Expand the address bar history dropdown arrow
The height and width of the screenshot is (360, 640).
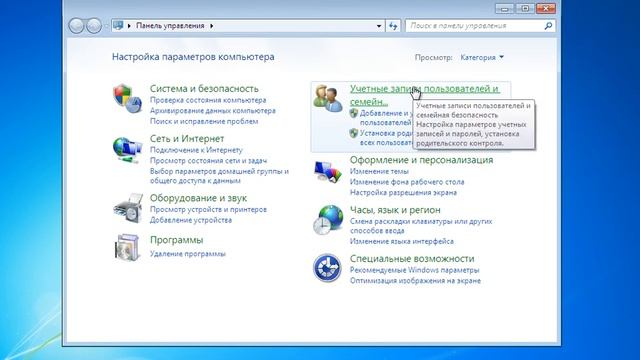[x=379, y=26]
